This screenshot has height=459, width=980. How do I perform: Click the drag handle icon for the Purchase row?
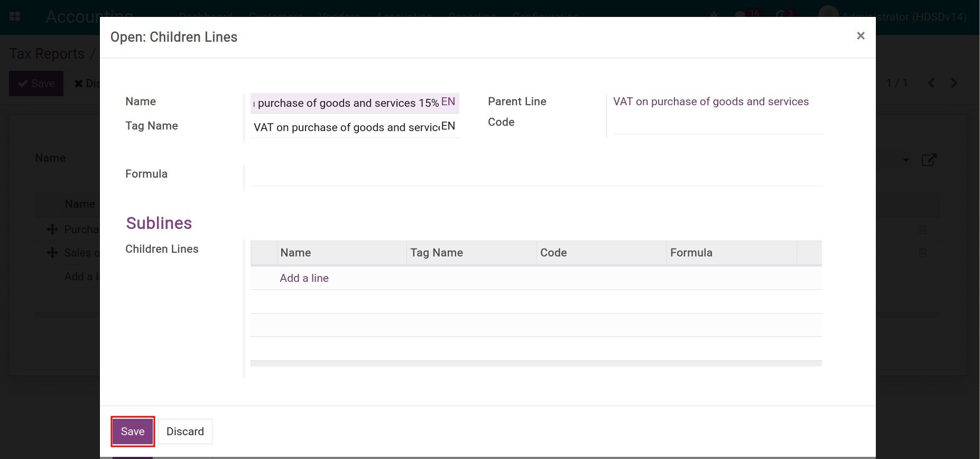(x=52, y=229)
